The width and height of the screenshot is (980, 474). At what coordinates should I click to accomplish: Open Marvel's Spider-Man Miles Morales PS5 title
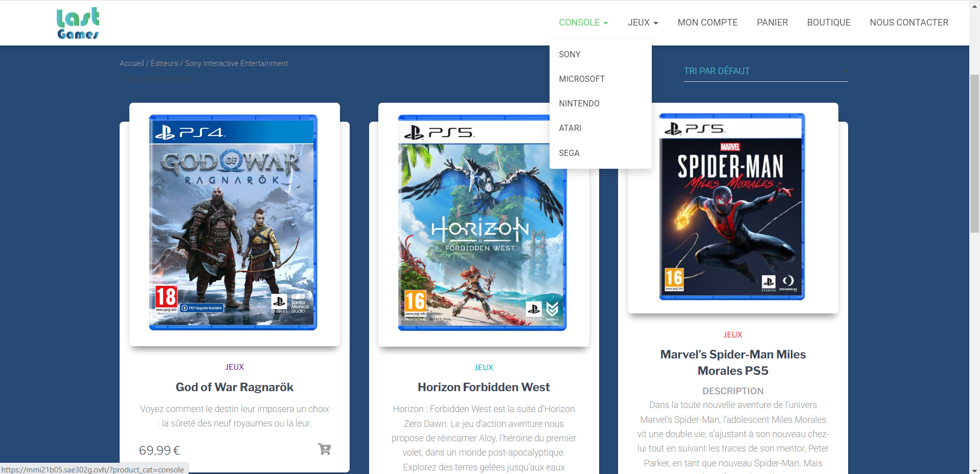coord(733,363)
